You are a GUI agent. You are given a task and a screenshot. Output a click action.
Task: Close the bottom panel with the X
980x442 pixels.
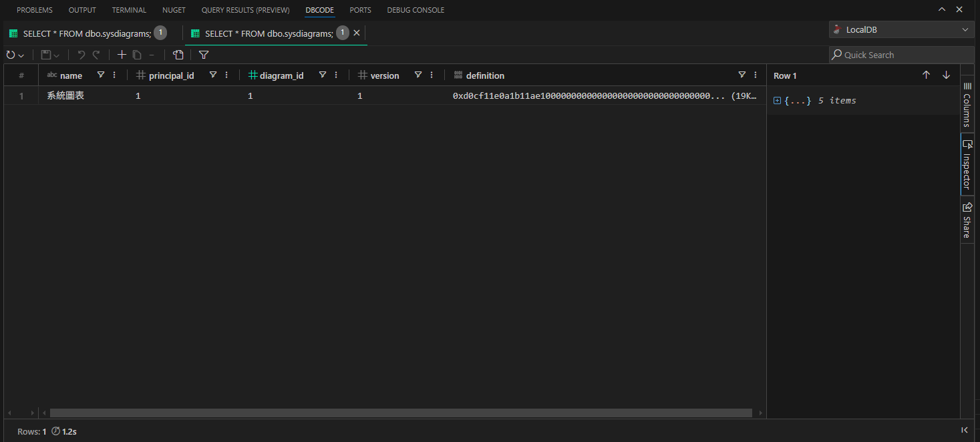tap(959, 10)
